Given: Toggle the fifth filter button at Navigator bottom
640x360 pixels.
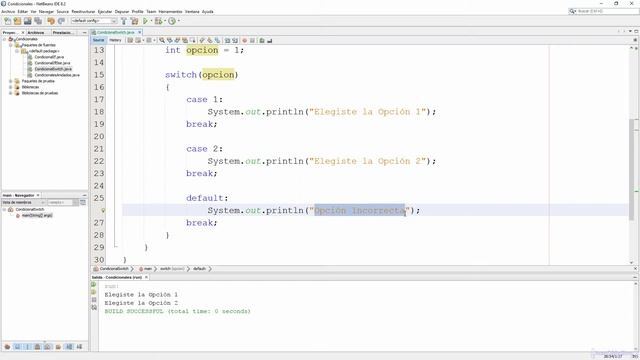Looking at the screenshot, I should coord(48,347).
